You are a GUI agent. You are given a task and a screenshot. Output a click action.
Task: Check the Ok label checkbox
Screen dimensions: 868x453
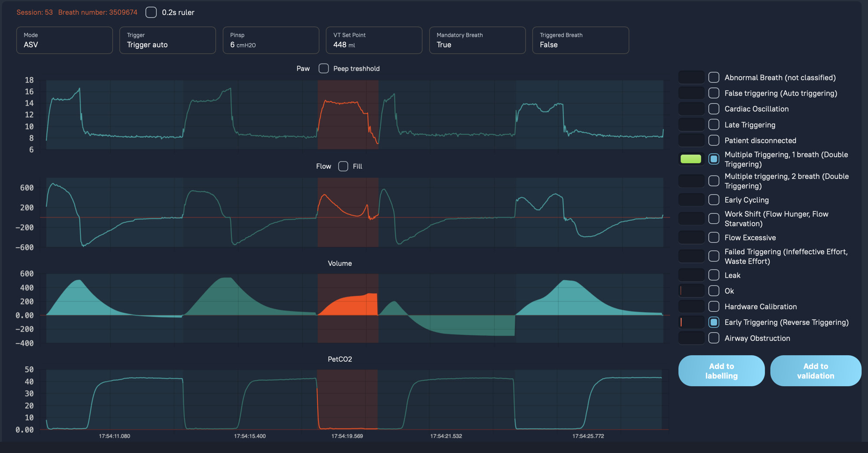click(714, 291)
